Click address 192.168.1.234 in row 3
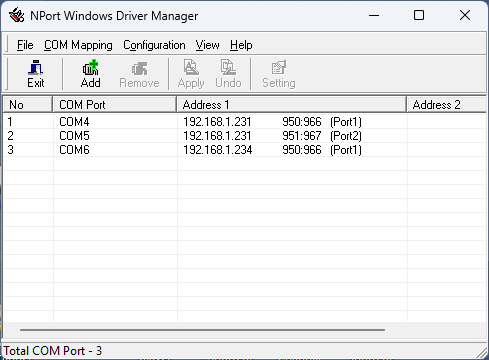Screen dimensions: 489x360 218,150
